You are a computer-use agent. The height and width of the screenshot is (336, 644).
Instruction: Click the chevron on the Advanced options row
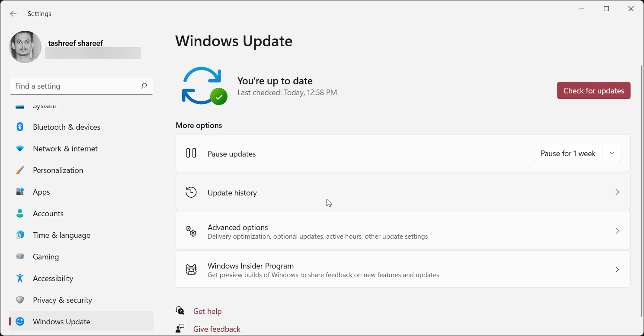click(x=617, y=231)
